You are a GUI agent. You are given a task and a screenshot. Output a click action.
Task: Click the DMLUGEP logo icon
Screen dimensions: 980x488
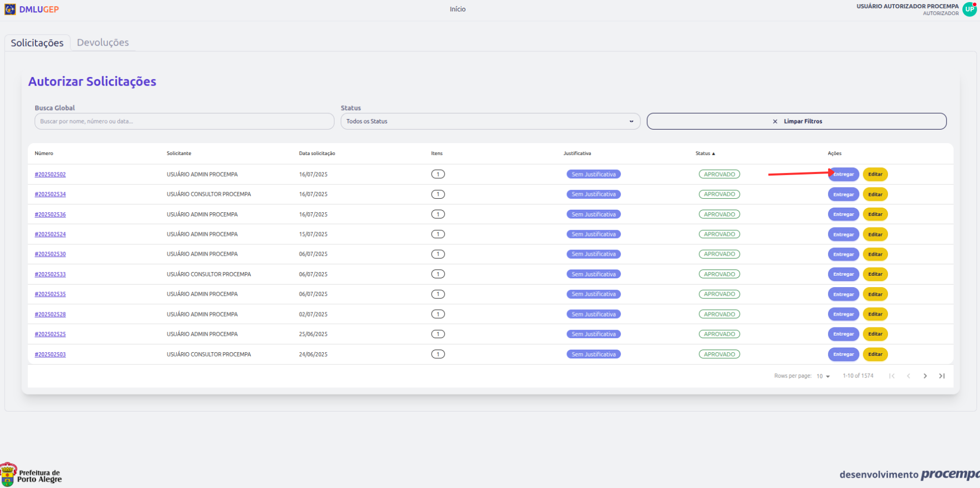(10, 9)
